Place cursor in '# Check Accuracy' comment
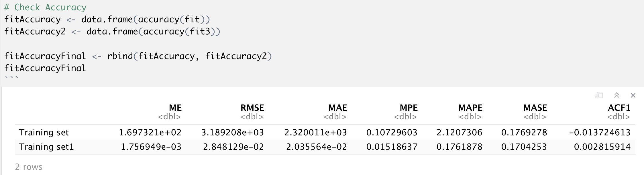Image resolution: width=644 pixels, height=175 pixels. click(x=45, y=7)
